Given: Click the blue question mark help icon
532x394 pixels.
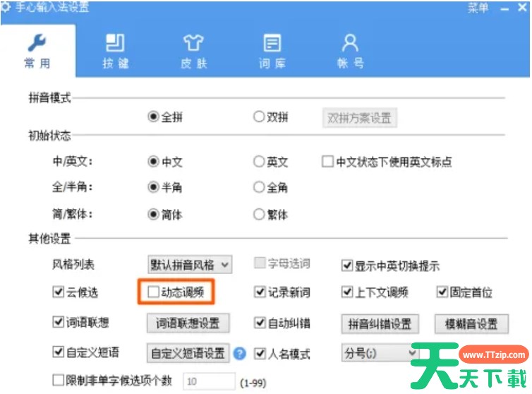Looking at the screenshot, I should click(x=239, y=354).
